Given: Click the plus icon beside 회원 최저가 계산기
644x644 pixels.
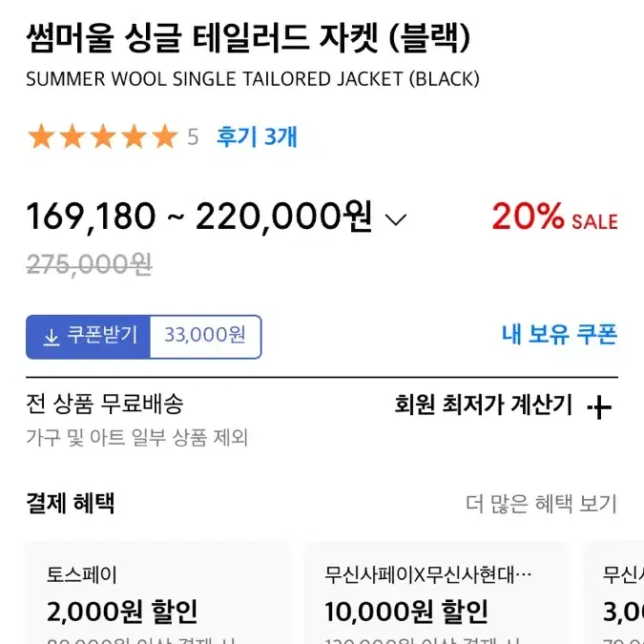Looking at the screenshot, I should [600, 407].
